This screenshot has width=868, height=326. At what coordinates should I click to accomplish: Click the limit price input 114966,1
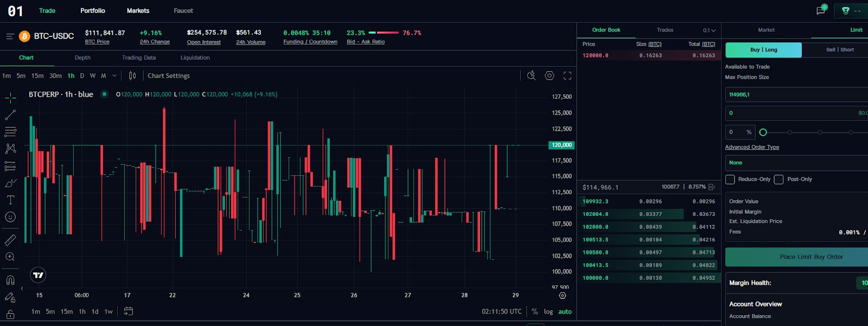click(x=796, y=94)
